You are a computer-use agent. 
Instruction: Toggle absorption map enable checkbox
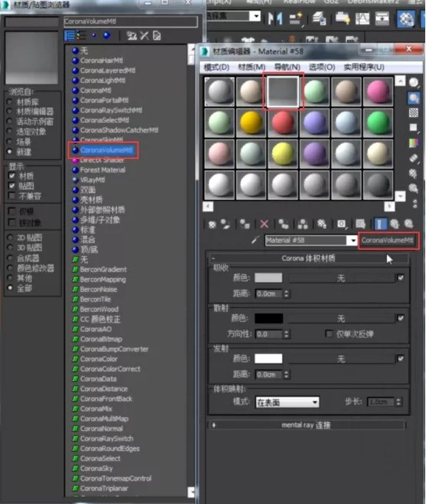pos(401,277)
